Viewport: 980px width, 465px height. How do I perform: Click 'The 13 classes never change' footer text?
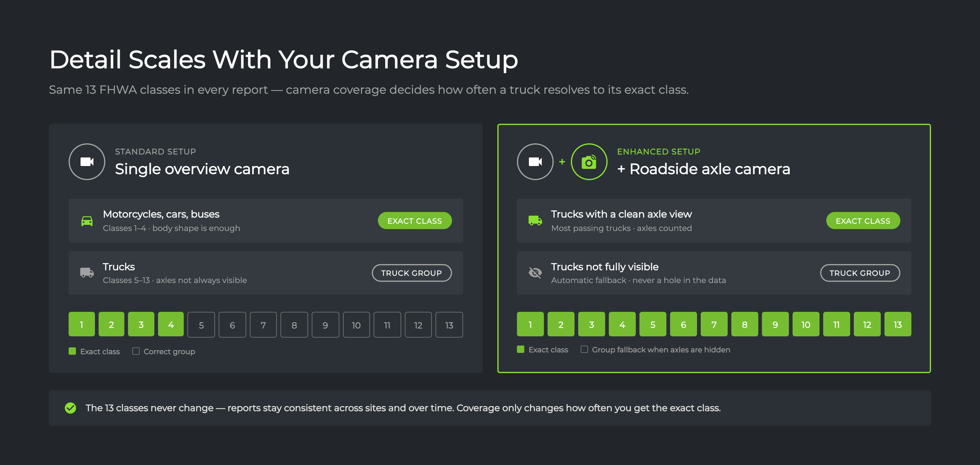tap(403, 408)
